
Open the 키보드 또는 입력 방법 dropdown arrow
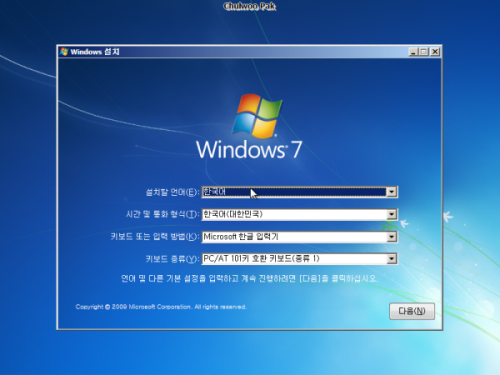(x=391, y=237)
